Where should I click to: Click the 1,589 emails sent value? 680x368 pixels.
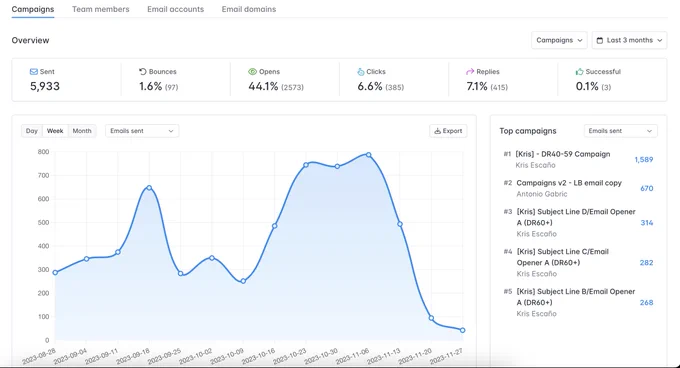point(644,160)
